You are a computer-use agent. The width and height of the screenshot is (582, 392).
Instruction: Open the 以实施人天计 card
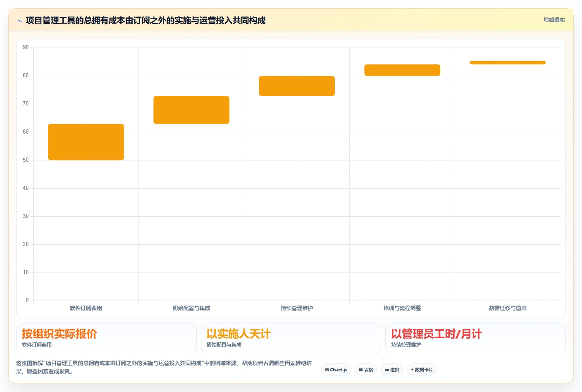coord(291,338)
